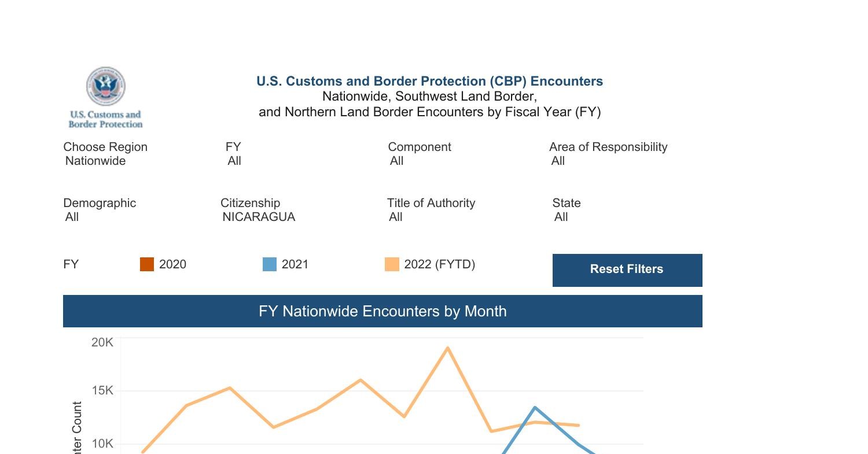Image resolution: width=868 pixels, height=454 pixels.
Task: Click the CBP Encounters dashboard title text
Action: coord(429,82)
